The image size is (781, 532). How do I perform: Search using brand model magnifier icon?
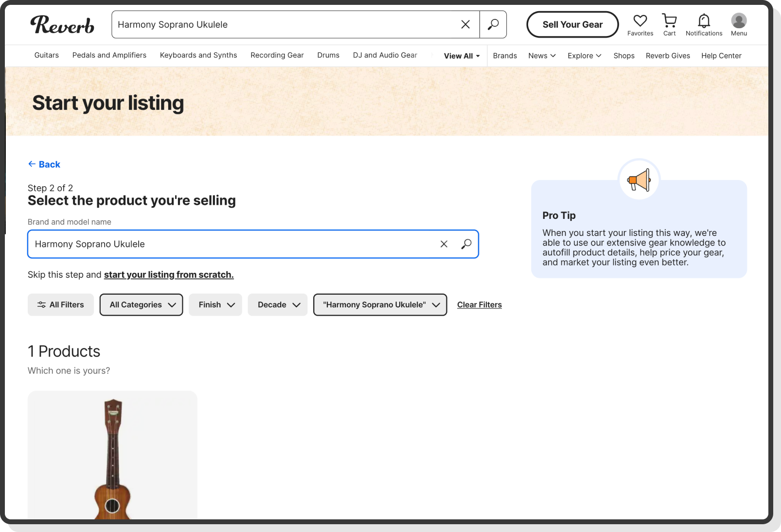pyautogui.click(x=466, y=244)
